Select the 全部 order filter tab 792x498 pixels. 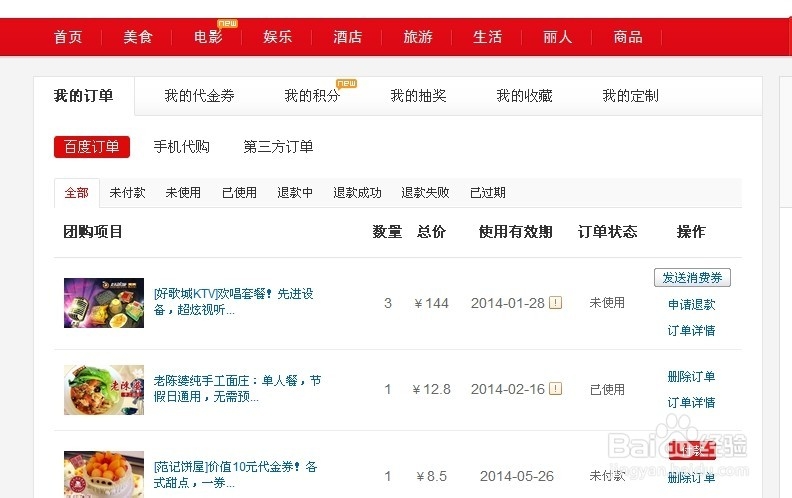pos(77,193)
